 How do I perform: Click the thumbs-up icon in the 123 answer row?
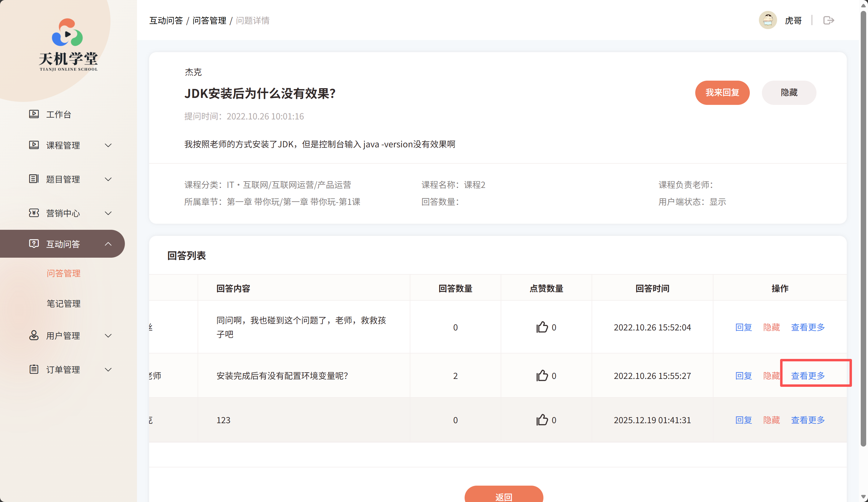542,420
